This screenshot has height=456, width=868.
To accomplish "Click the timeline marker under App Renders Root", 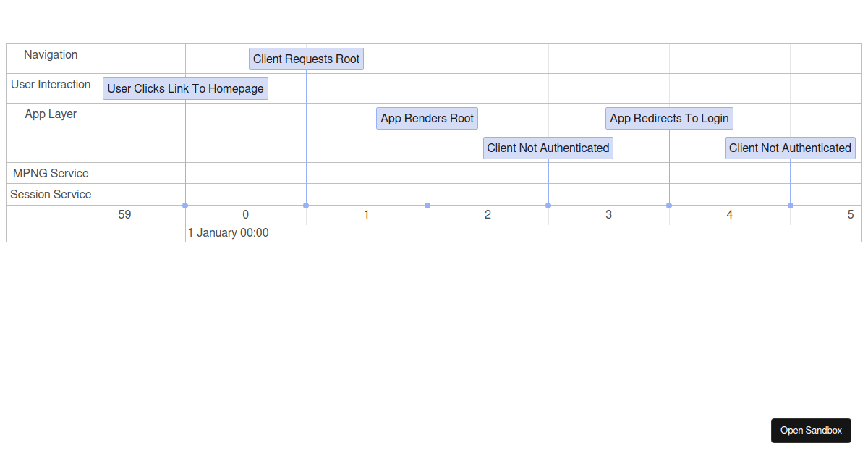I will (x=427, y=205).
